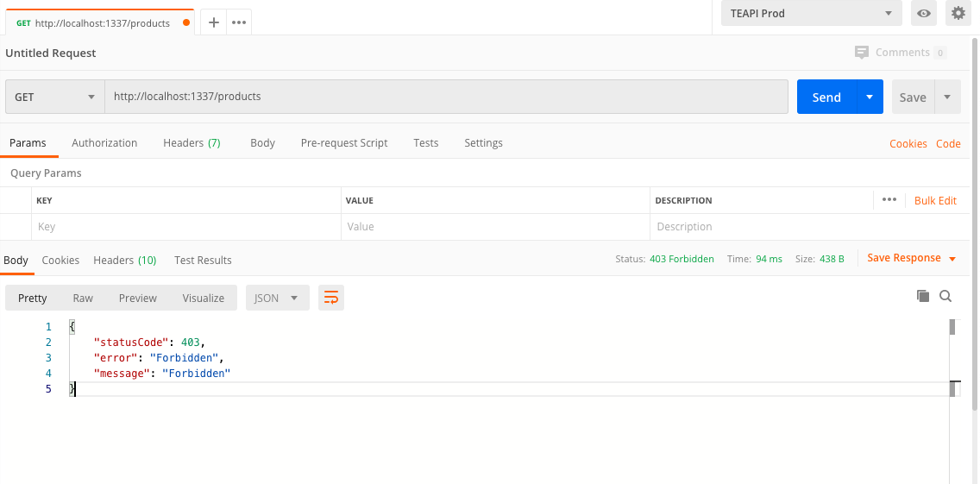The height and width of the screenshot is (484, 980).
Task: Click the request URL input field
Action: point(446,97)
